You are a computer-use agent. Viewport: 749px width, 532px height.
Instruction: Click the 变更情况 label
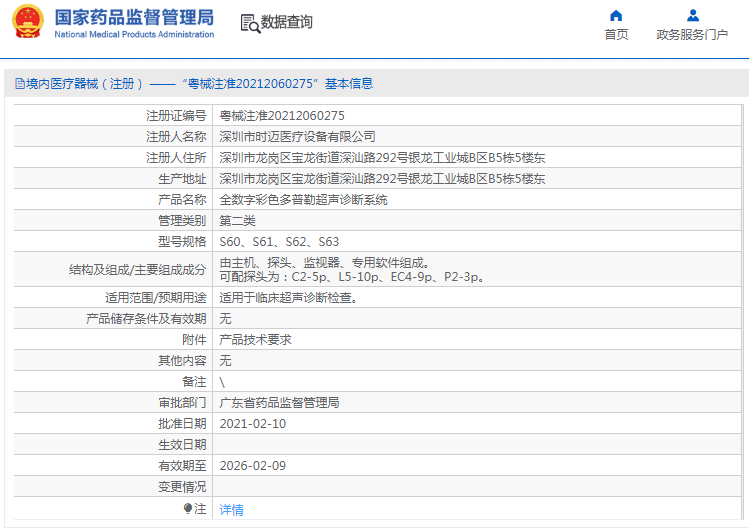[182, 487]
